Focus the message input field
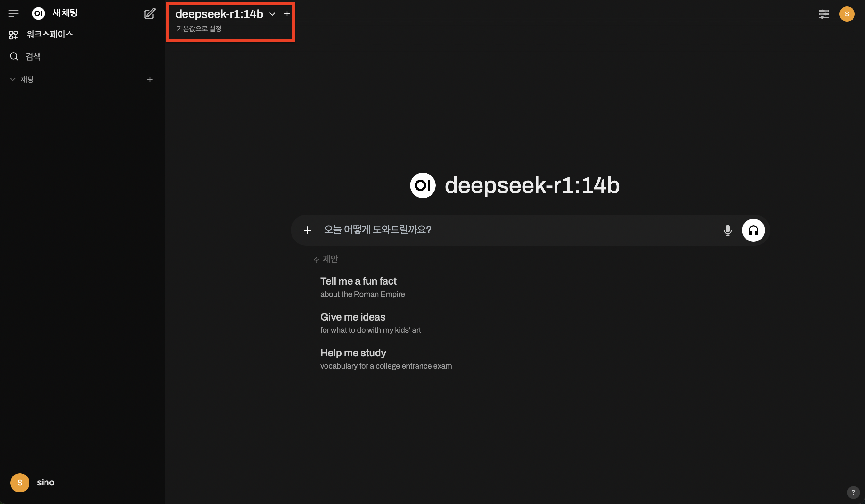This screenshot has width=865, height=504. [515, 230]
